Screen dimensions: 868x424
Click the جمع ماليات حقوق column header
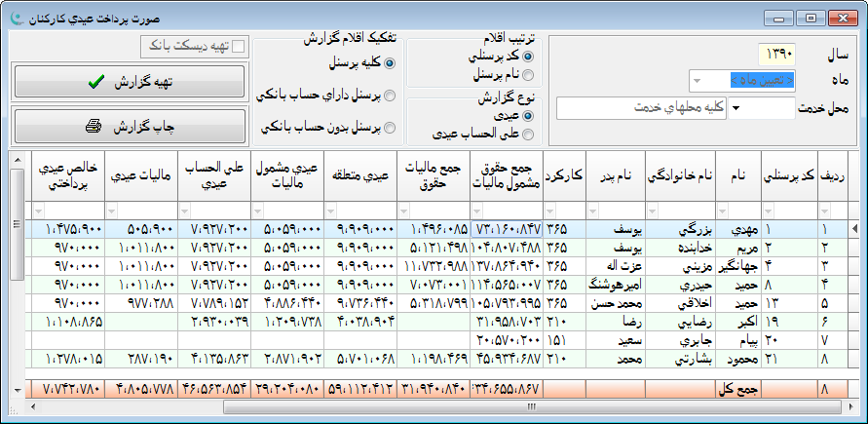pyautogui.click(x=433, y=173)
